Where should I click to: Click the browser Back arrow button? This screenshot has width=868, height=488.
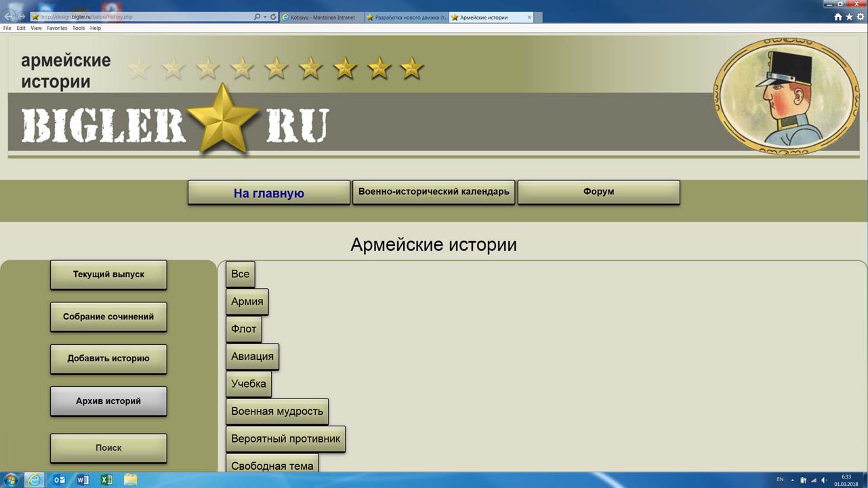click(9, 16)
